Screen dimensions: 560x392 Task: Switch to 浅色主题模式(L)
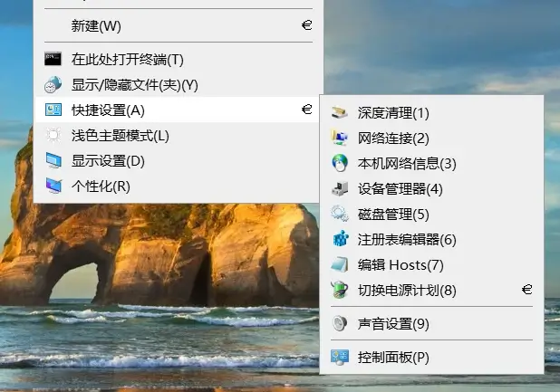point(177,135)
